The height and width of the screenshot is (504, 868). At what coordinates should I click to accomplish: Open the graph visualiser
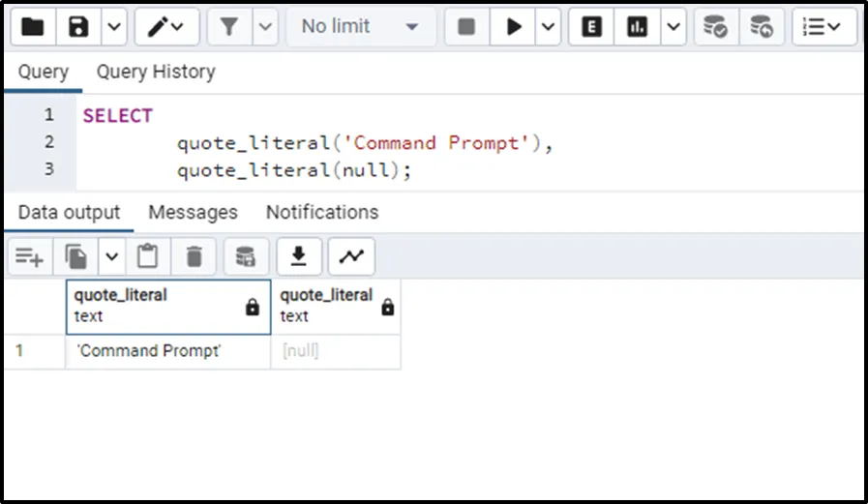click(x=351, y=256)
